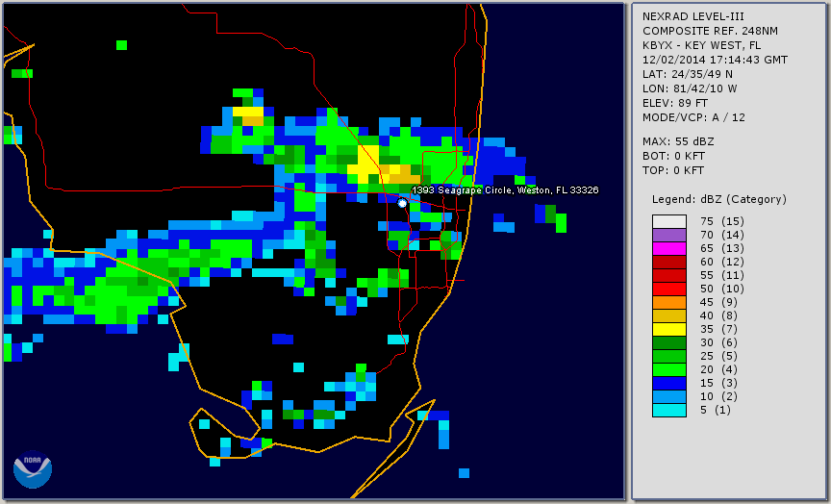Click 'KBYX - KEY WEST, FL' station text

[x=702, y=45]
